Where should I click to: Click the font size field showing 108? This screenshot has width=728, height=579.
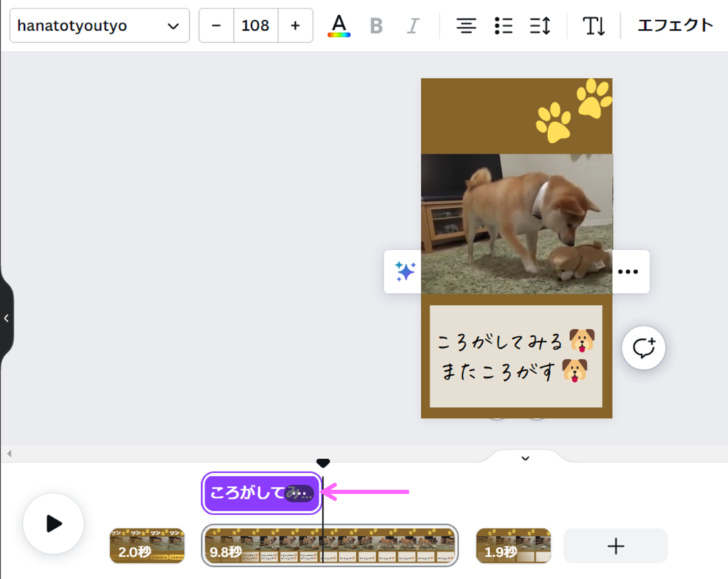tap(255, 26)
